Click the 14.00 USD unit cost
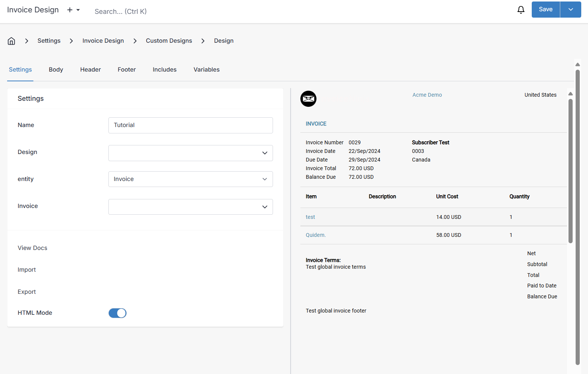 [448, 217]
